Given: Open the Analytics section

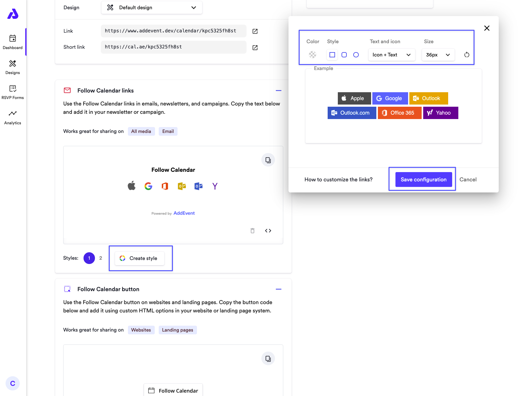Looking at the screenshot, I should (13, 118).
